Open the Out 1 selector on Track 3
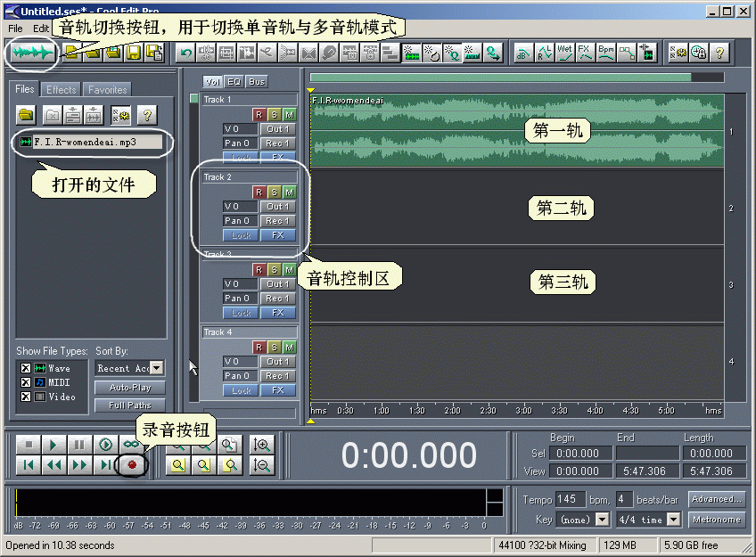The height and width of the screenshot is (557, 756). (278, 284)
